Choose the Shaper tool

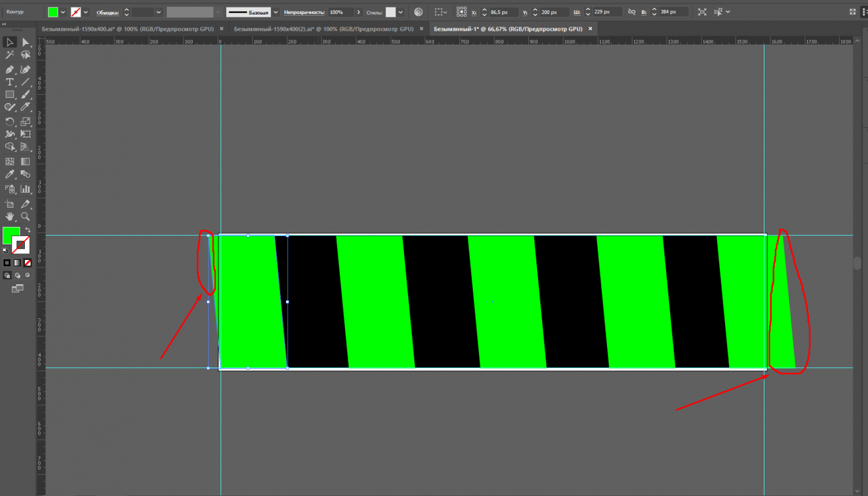pos(10,107)
